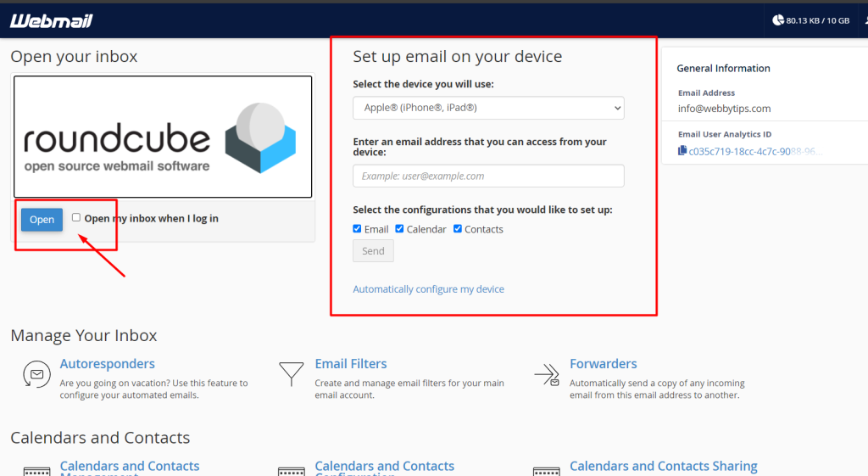Go to the Email Filters link
868x476 pixels.
coord(350,364)
